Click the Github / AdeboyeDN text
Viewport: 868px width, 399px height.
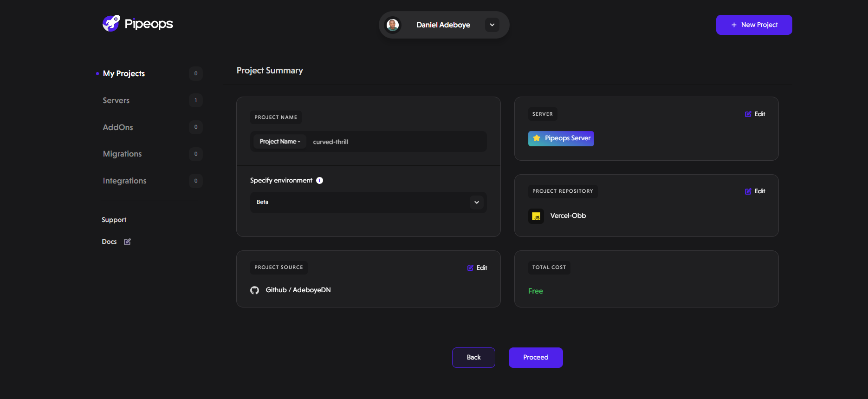click(298, 290)
